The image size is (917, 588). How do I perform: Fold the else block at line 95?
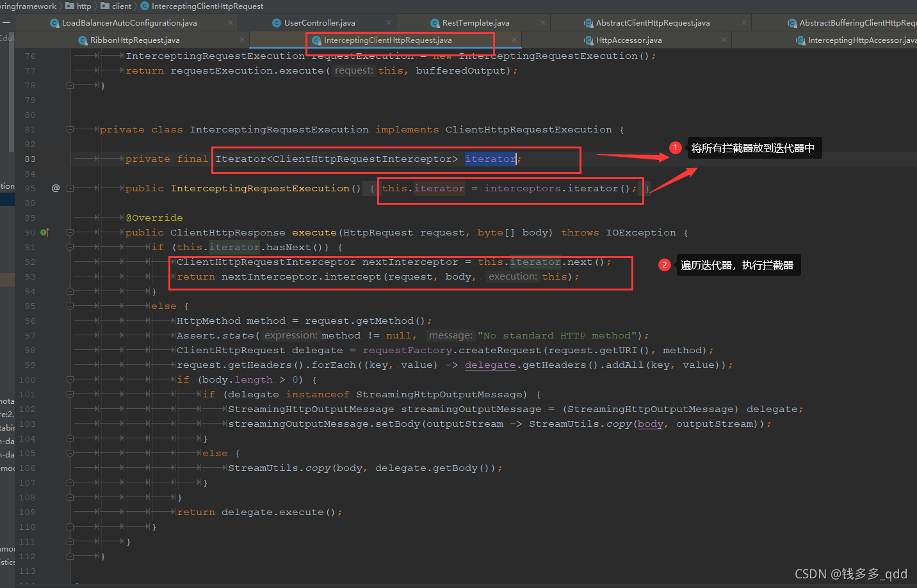[x=70, y=306]
